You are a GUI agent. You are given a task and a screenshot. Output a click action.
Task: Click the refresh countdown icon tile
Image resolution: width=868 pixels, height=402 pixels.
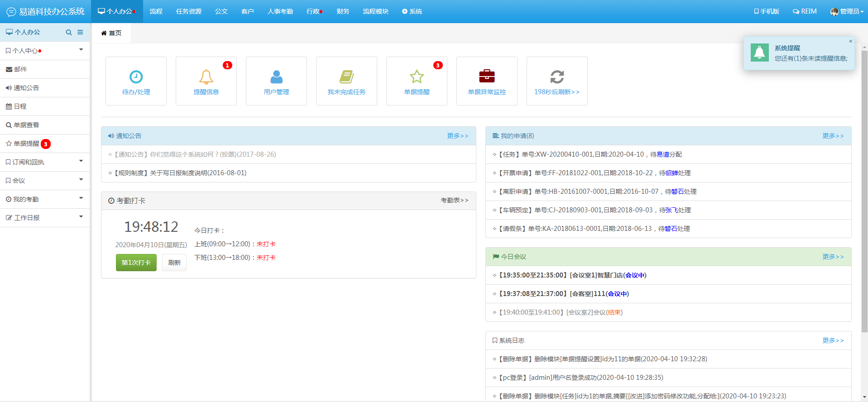coord(557,77)
